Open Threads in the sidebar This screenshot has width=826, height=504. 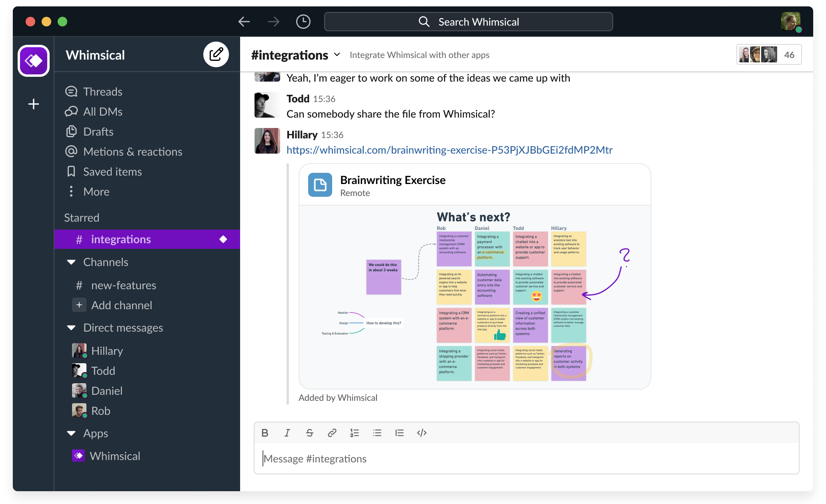(102, 92)
